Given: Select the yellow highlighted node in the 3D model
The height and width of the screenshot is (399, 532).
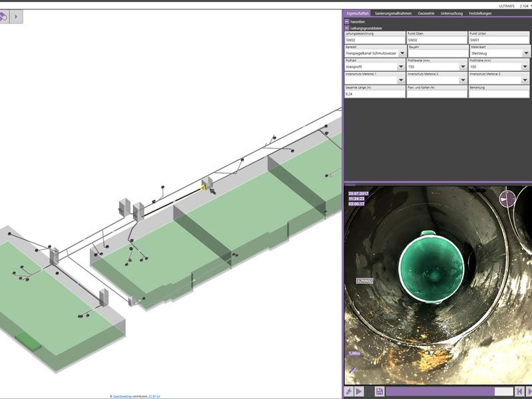Looking at the screenshot, I should pyautogui.click(x=204, y=188).
